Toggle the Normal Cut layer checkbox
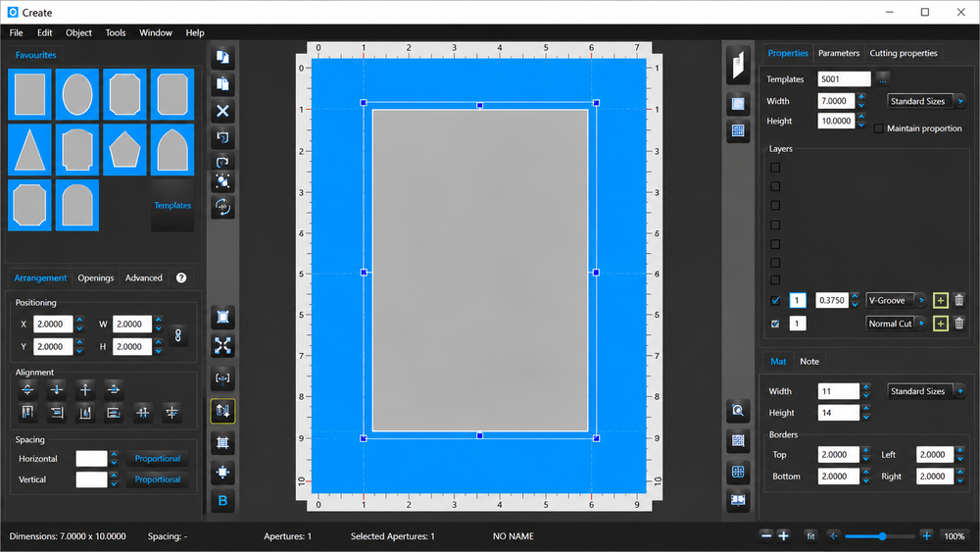 (x=775, y=324)
